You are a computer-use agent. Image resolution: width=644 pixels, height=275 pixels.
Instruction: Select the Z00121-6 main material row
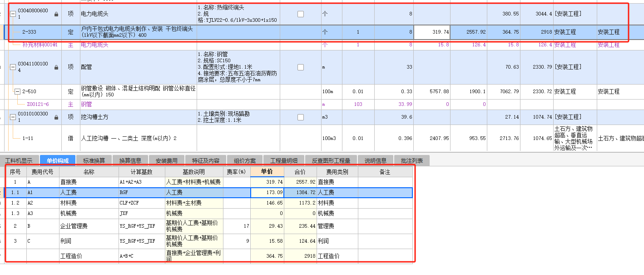pos(38,104)
